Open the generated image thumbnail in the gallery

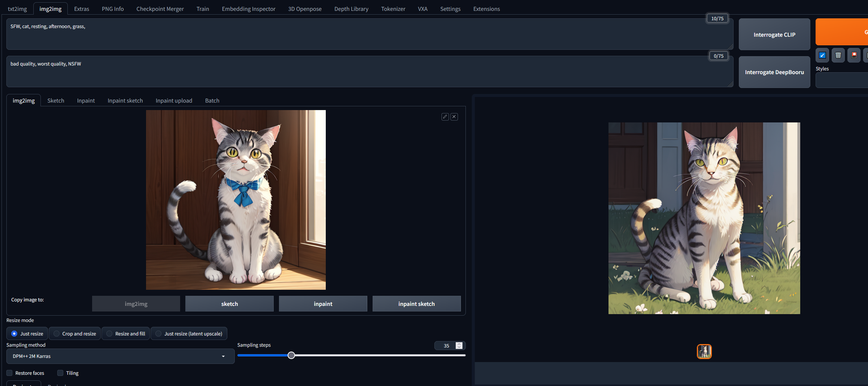click(704, 352)
